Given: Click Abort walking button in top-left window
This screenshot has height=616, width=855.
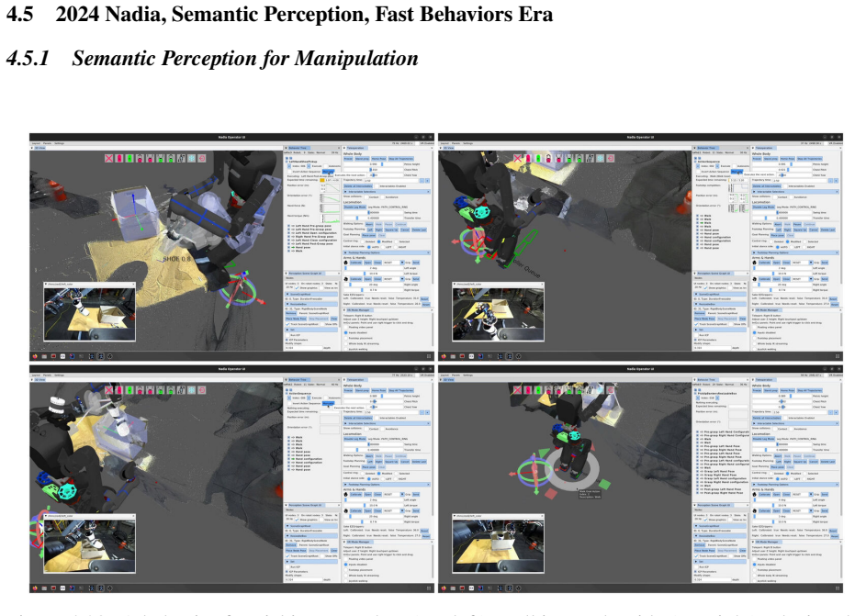Looking at the screenshot, I should tap(369, 225).
